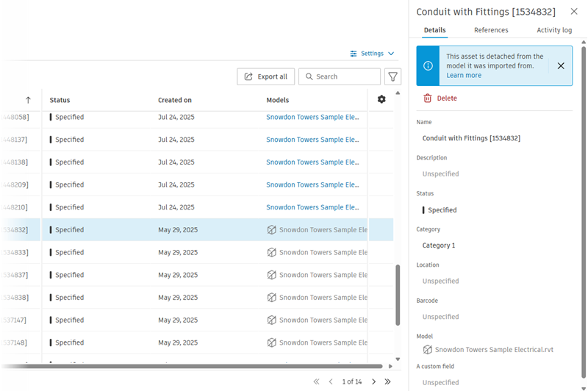The height and width of the screenshot is (391, 588).
Task: Click the Export all button
Action: 266,76
